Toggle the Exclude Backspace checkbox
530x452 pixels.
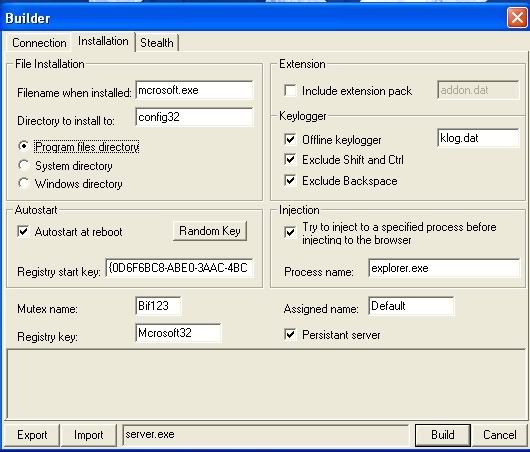tap(290, 180)
